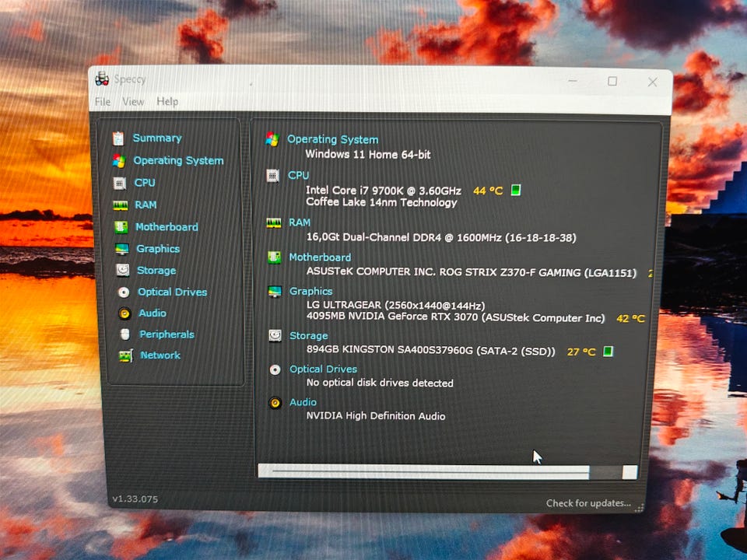Click the white scrollbar end button at right

630,472
